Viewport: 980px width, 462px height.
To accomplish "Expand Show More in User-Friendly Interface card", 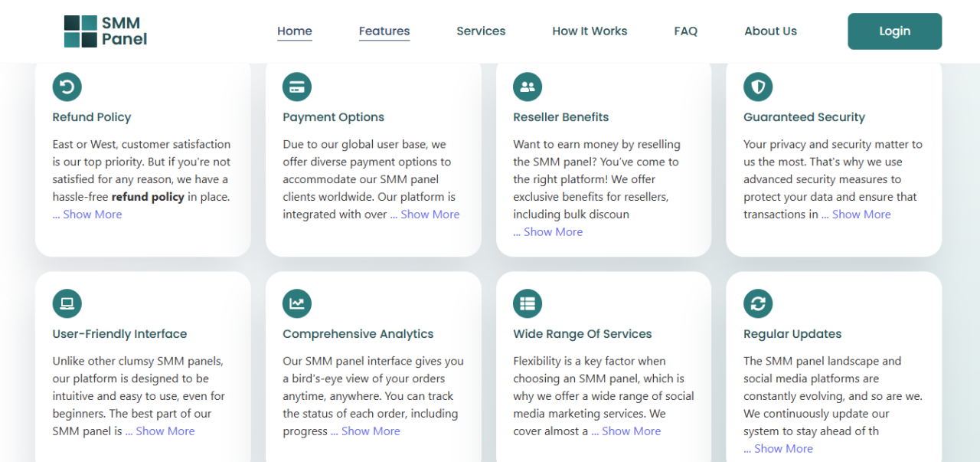I will [160, 431].
